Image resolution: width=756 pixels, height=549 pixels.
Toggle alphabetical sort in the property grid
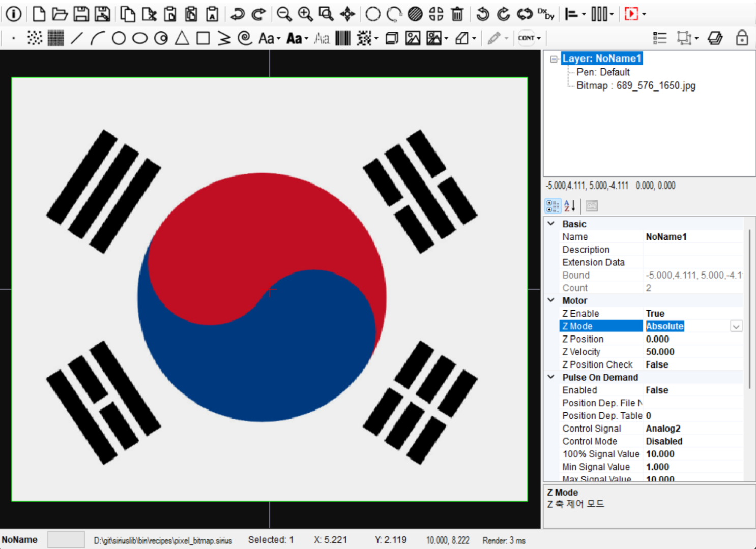(x=570, y=206)
